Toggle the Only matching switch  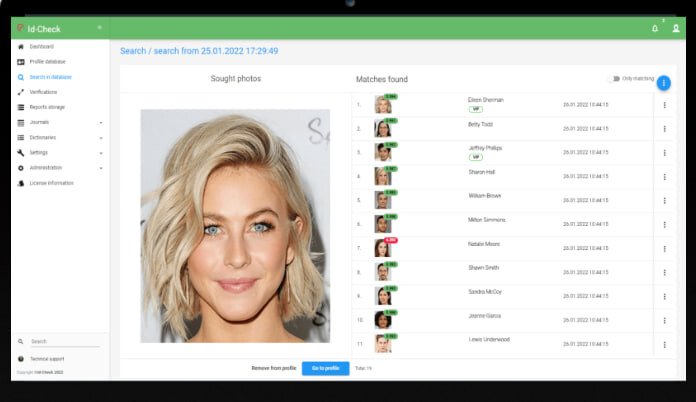pyautogui.click(x=612, y=79)
